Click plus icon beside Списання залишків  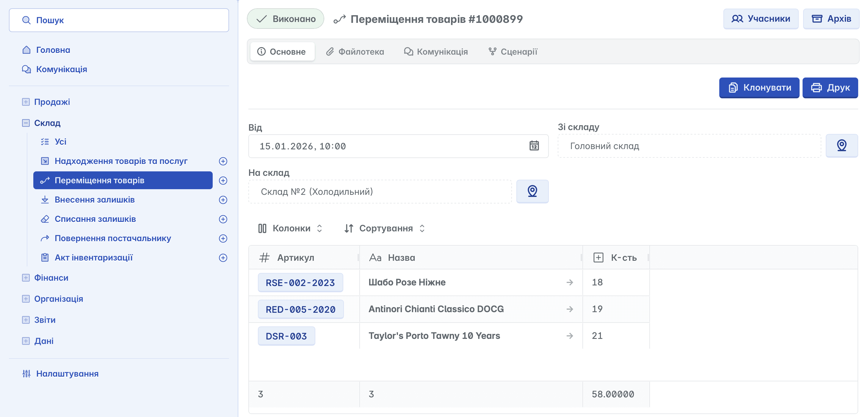pos(223,219)
